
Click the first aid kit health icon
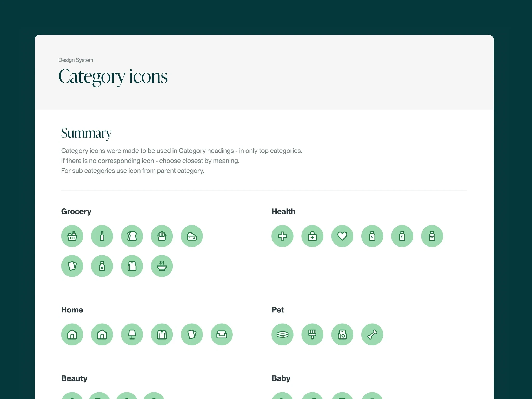pos(312,236)
